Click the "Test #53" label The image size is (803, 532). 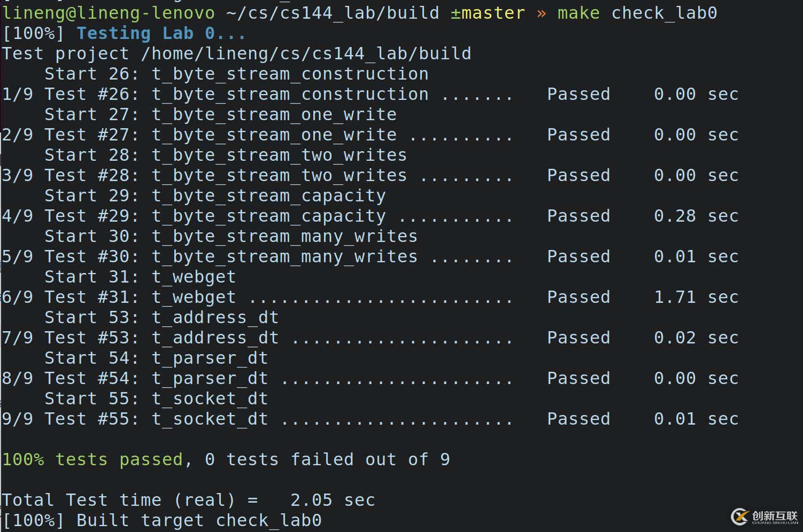tap(91, 338)
